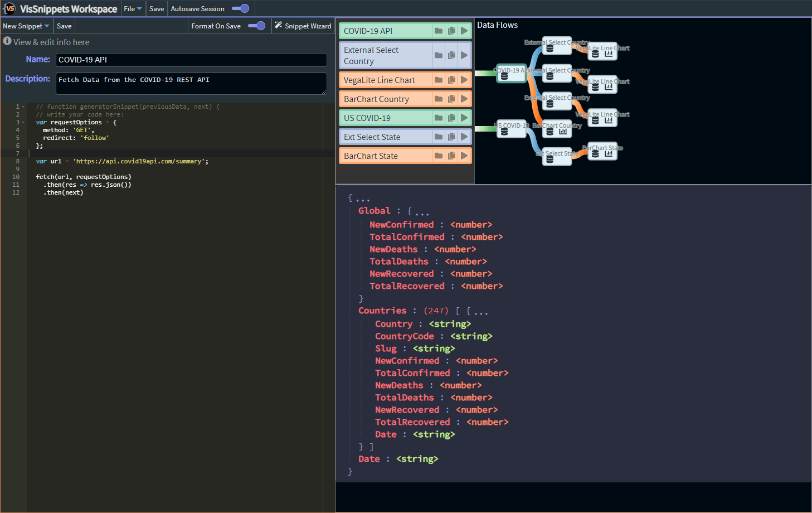Click the Description text area
This screenshot has width=812, height=513.
pos(191,83)
